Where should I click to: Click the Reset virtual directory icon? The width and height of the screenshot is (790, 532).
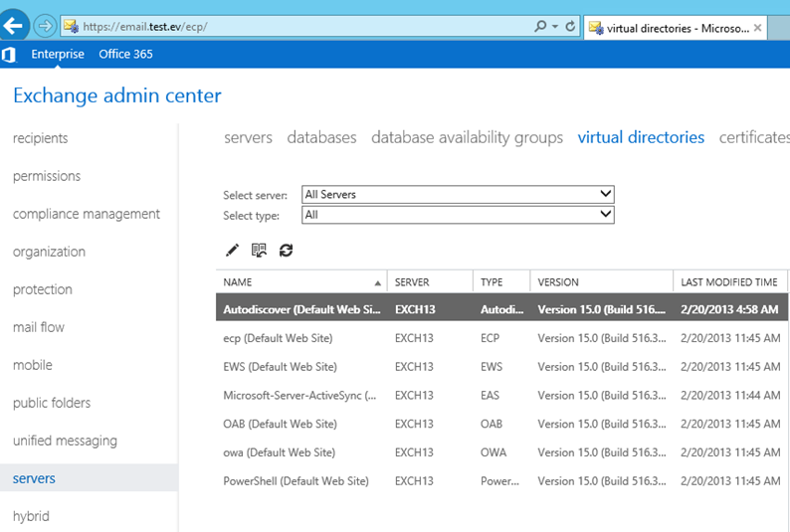[259, 251]
